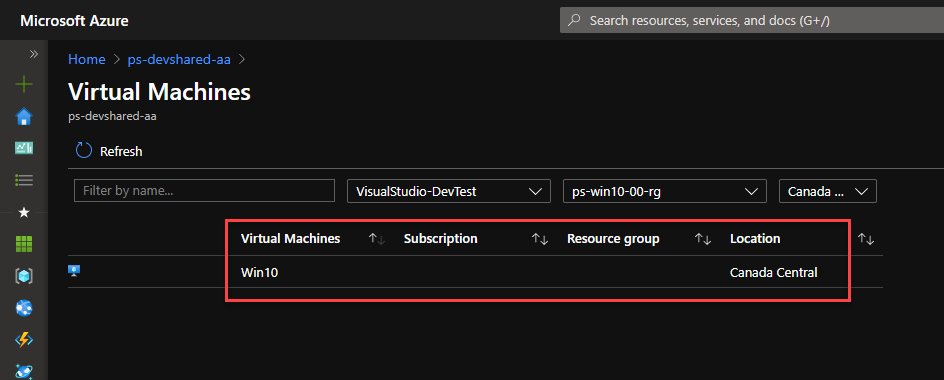The width and height of the screenshot is (944, 380).
Task: Select the Win10 virtual machine row
Action: pyautogui.click(x=476, y=272)
